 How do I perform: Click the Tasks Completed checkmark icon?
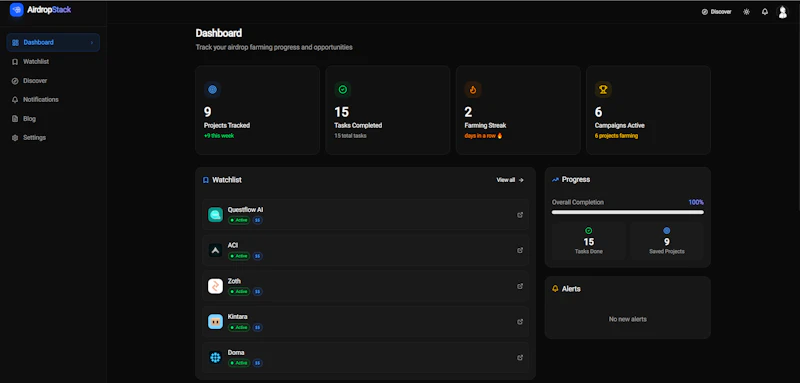click(343, 90)
